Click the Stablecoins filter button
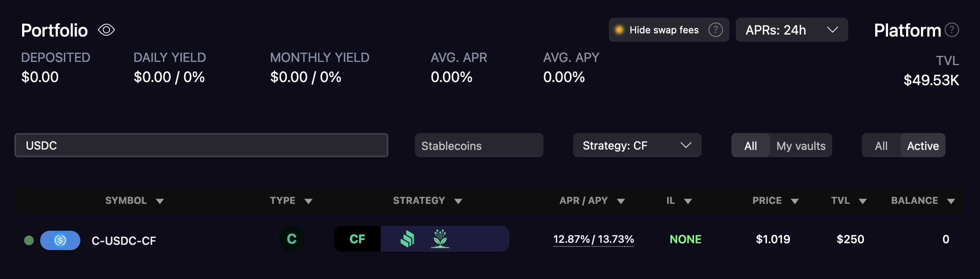 tap(479, 146)
